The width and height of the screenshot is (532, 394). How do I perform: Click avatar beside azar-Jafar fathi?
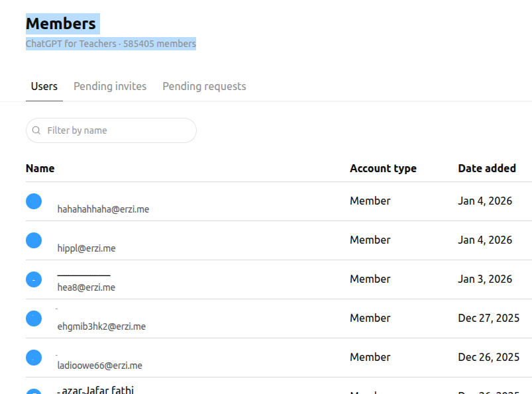[x=34, y=391]
